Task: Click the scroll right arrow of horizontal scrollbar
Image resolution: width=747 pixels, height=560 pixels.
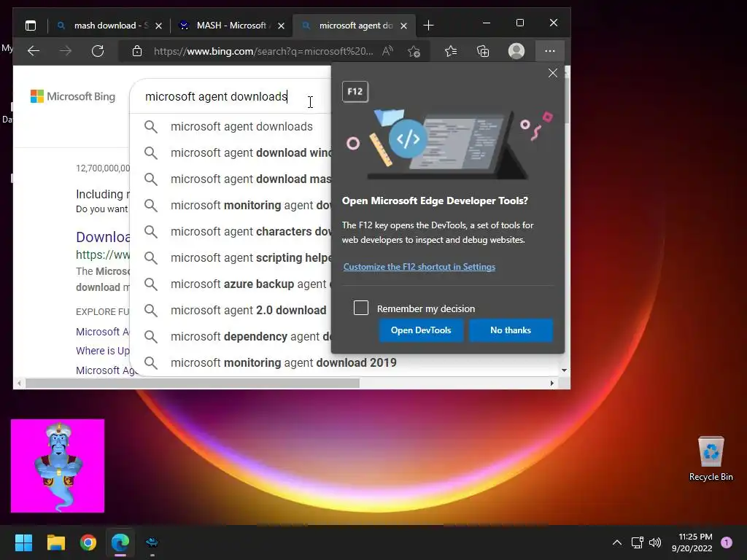Action: coord(551,384)
